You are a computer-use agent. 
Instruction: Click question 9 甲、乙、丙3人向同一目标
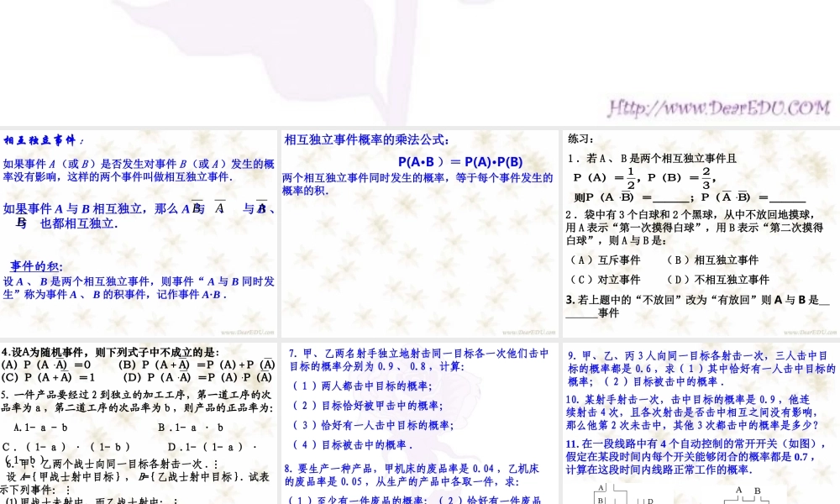701,369
